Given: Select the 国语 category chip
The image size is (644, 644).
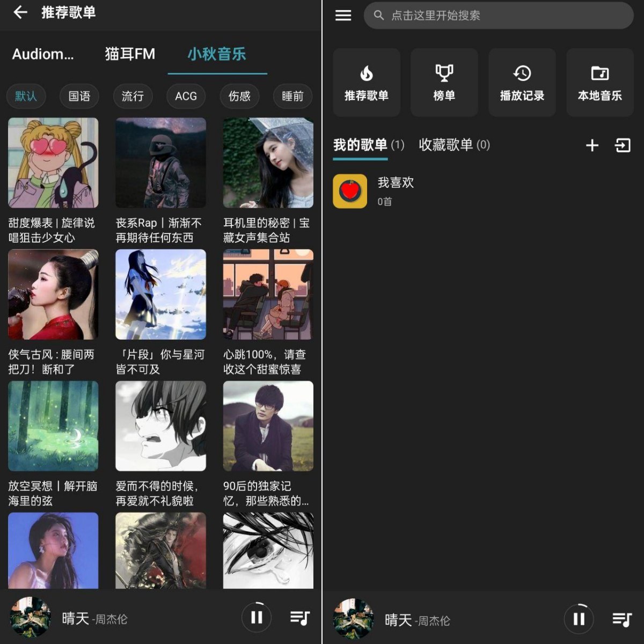Looking at the screenshot, I should (x=79, y=97).
